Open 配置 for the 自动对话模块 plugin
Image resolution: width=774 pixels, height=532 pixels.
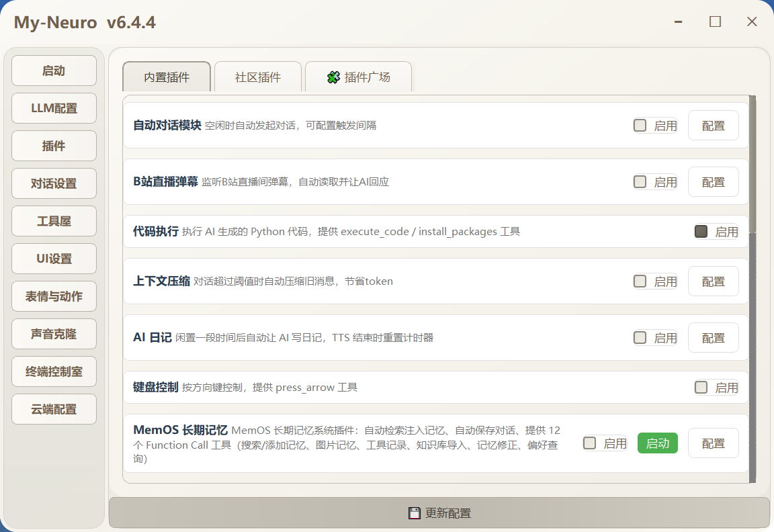[x=713, y=126]
